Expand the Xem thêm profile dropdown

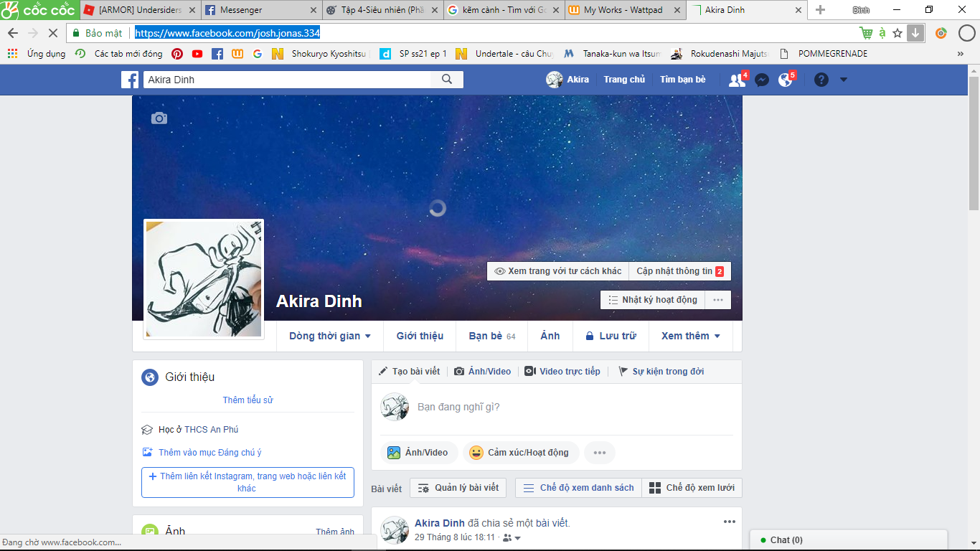point(691,336)
